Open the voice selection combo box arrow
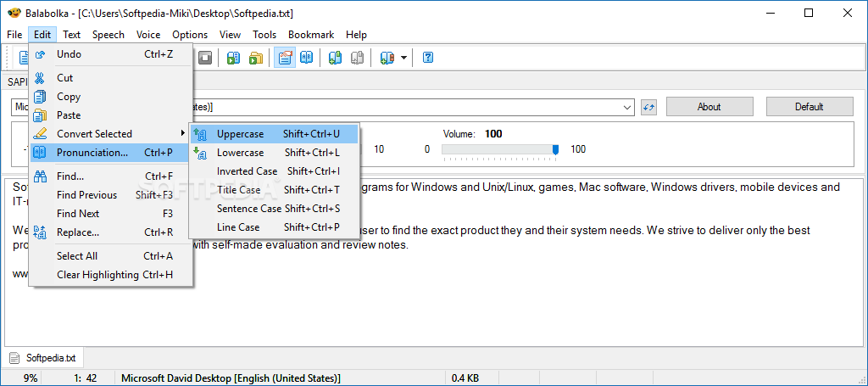Screen dimensions: 868x386 pyautogui.click(x=627, y=108)
